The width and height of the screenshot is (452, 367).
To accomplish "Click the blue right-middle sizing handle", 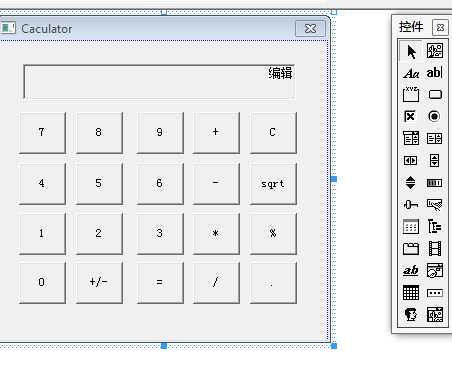I will [x=334, y=179].
